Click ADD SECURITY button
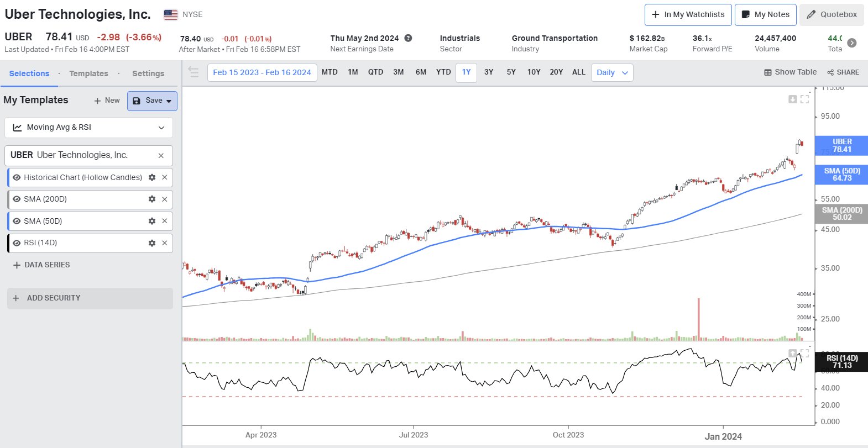The height and width of the screenshot is (448, 868). (90, 298)
